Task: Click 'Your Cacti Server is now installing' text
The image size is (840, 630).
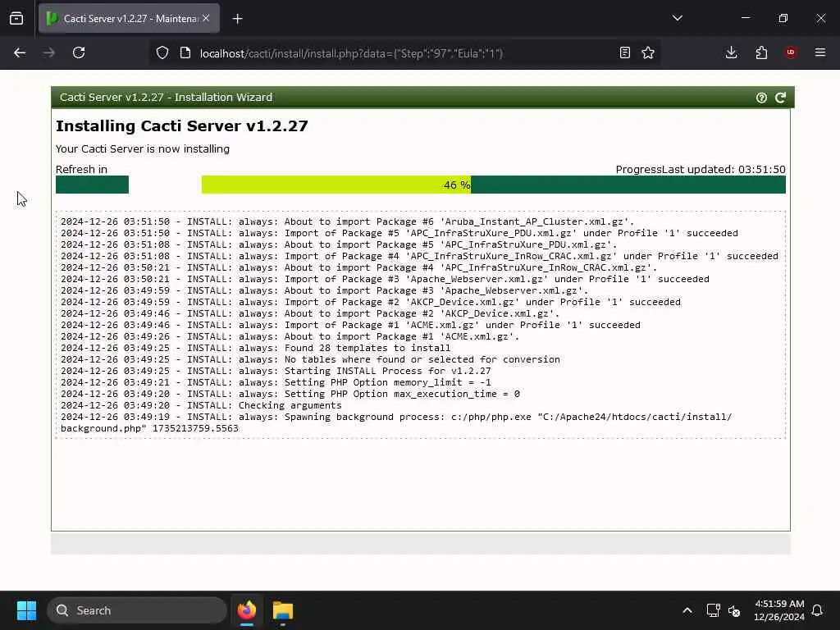Action: [143, 149]
